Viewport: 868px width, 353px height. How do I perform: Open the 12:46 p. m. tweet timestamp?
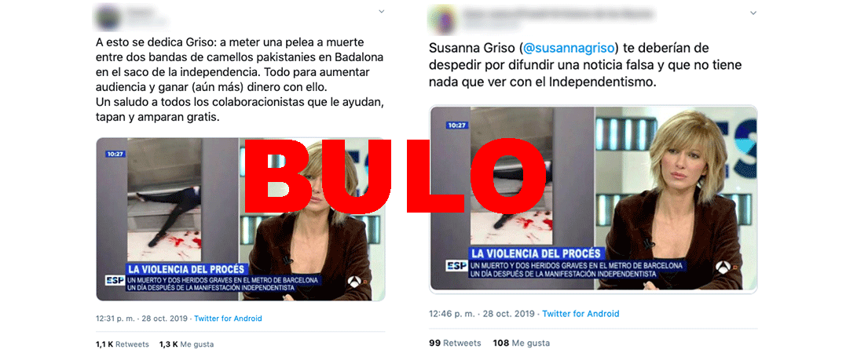452,314
